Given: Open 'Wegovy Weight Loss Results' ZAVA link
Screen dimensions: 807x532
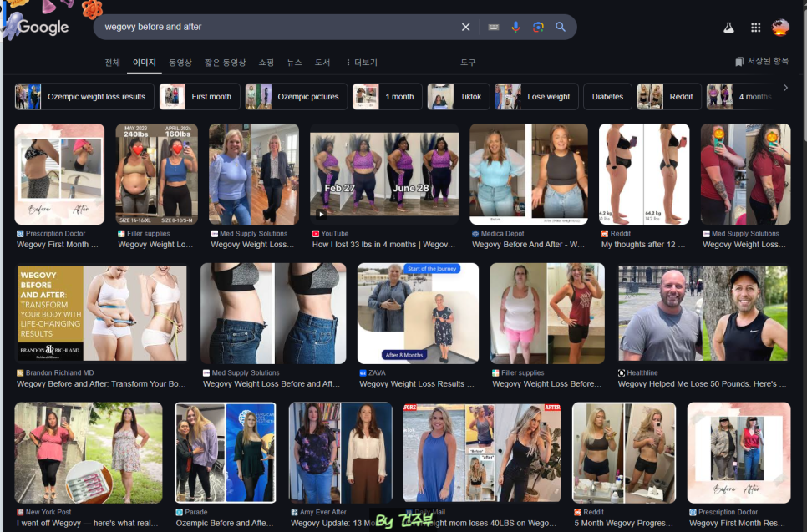Looking at the screenshot, I should tap(416, 384).
